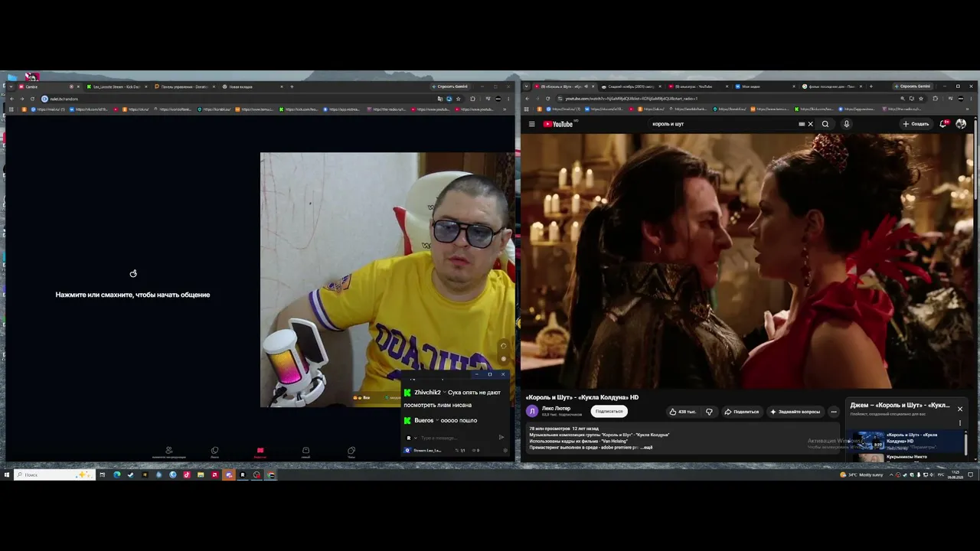Send the chat message with the arrow
The height and width of the screenshot is (551, 980).
[x=501, y=438]
